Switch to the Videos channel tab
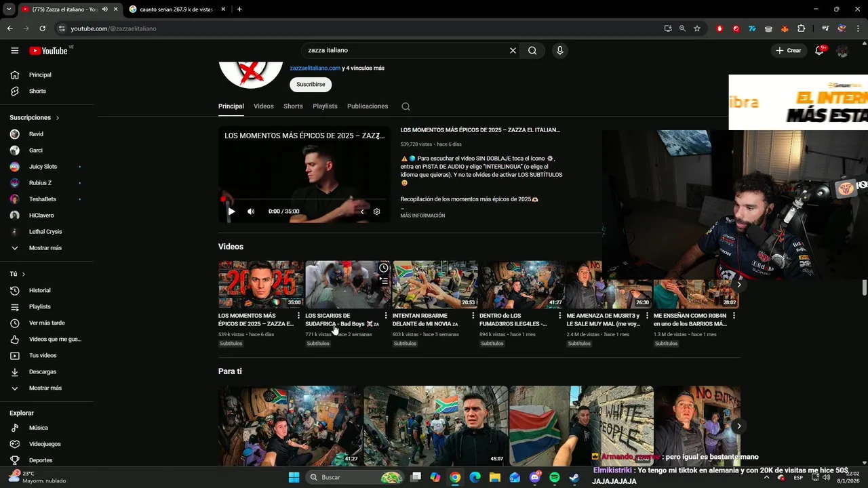The height and width of the screenshot is (488, 868). click(x=264, y=106)
